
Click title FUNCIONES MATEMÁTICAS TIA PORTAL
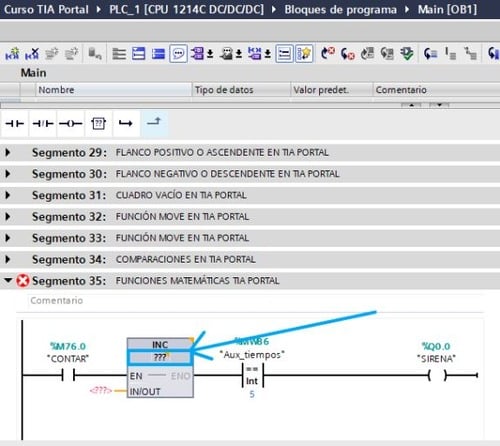(198, 281)
